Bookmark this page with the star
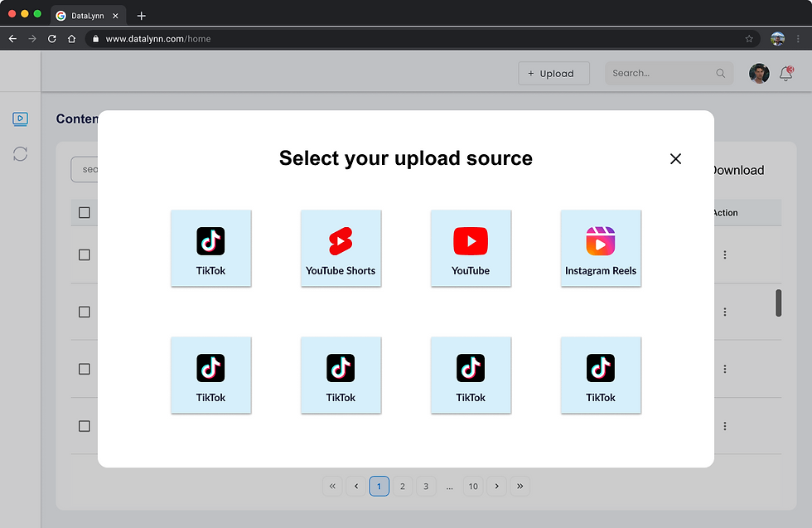Viewport: 812px width, 528px height. coord(749,39)
